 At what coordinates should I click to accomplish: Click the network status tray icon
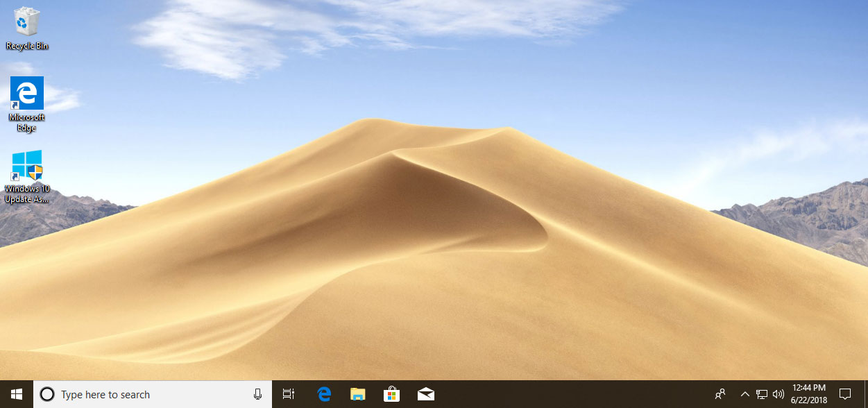pyautogui.click(x=762, y=394)
